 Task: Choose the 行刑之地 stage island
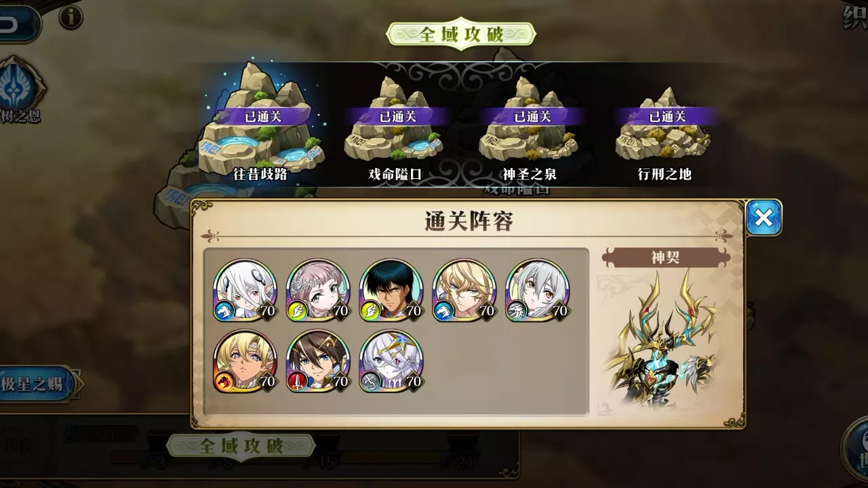point(665,129)
